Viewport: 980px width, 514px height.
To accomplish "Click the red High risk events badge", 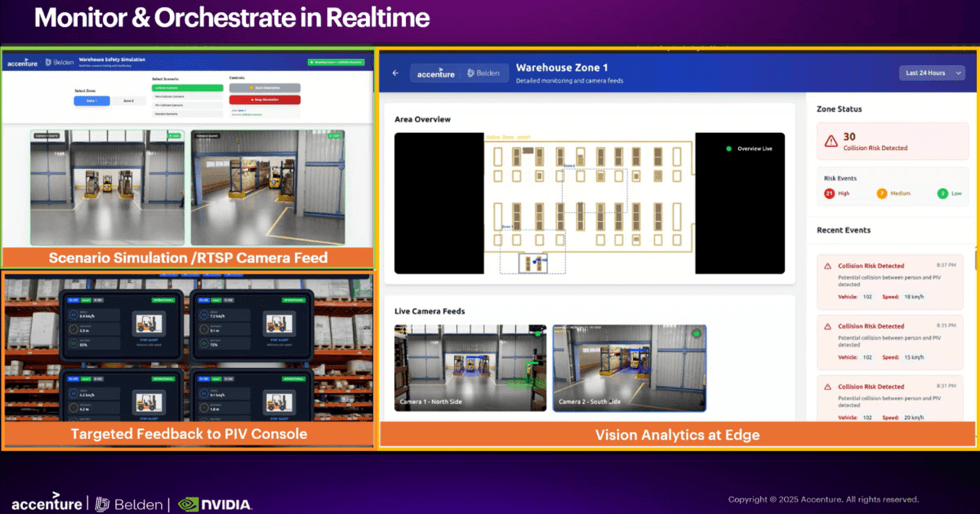I will point(829,193).
